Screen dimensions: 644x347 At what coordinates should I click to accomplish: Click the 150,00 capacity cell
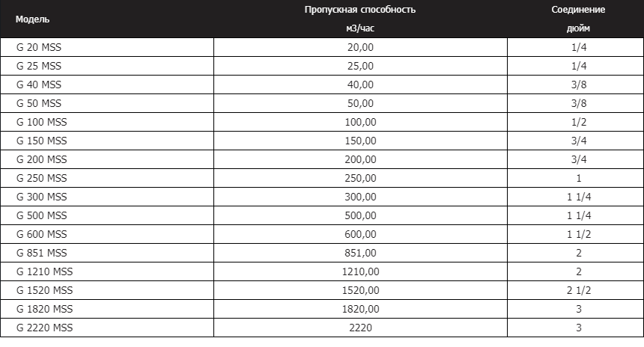(360, 141)
